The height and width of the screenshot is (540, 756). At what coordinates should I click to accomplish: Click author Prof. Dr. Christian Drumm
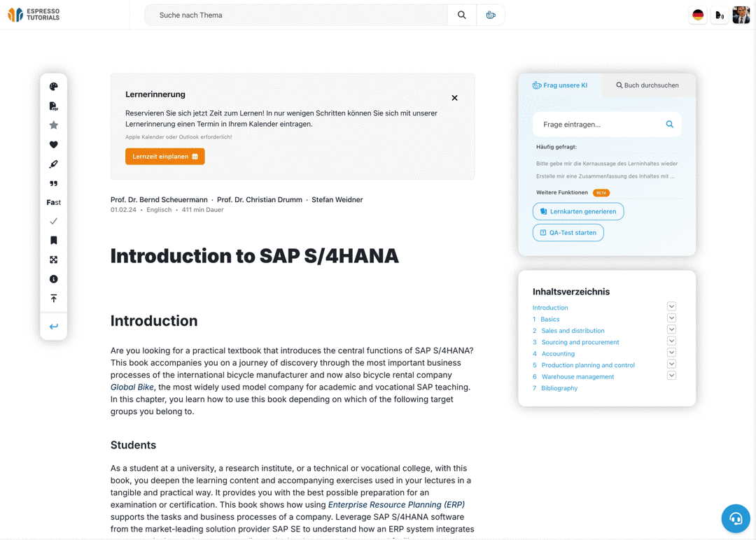pyautogui.click(x=260, y=199)
